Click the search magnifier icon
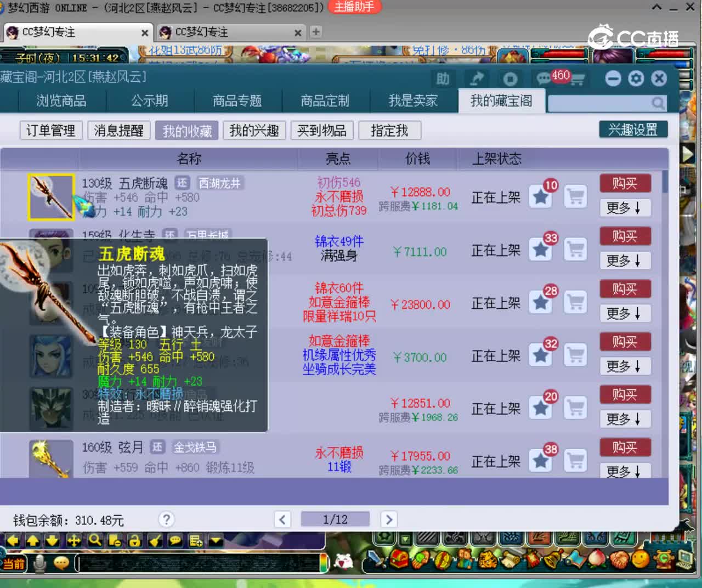Screen dimensions: 702x588 658,103
